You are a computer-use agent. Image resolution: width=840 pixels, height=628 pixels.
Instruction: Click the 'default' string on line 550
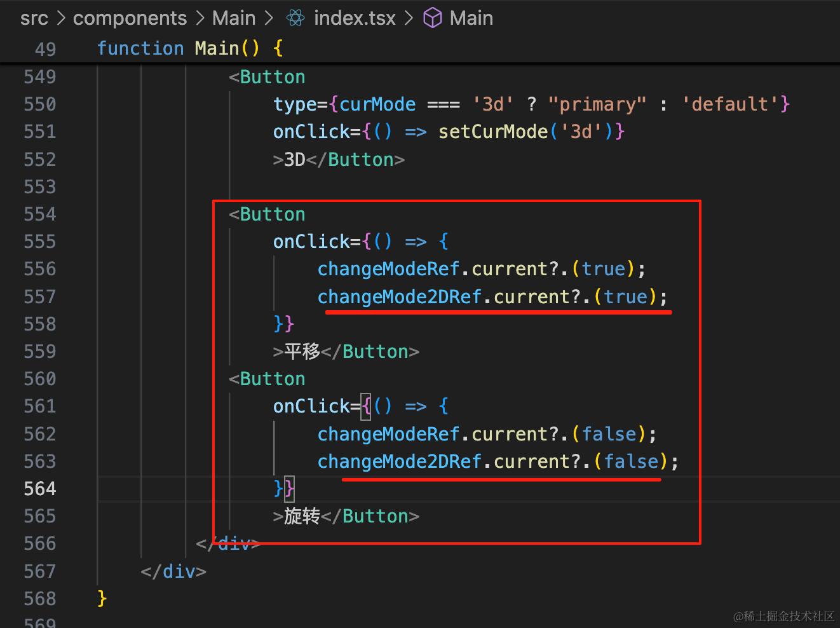pyautogui.click(x=731, y=104)
